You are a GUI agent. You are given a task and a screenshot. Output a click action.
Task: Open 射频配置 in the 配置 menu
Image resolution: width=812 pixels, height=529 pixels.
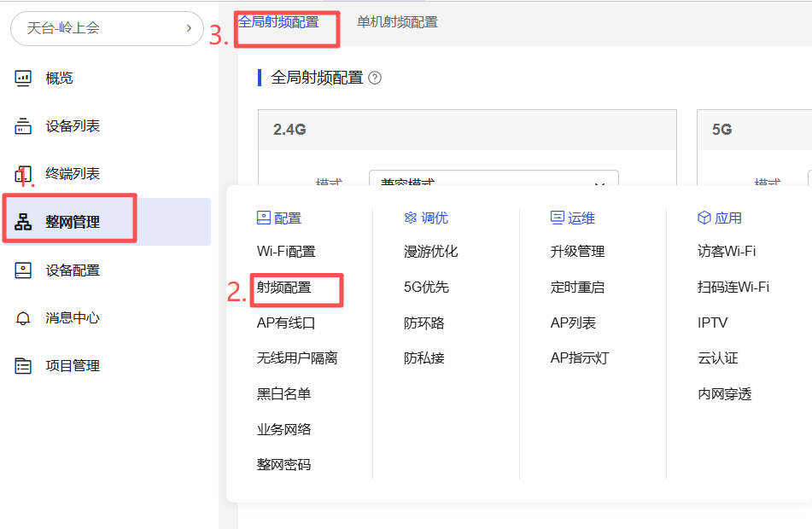(284, 288)
